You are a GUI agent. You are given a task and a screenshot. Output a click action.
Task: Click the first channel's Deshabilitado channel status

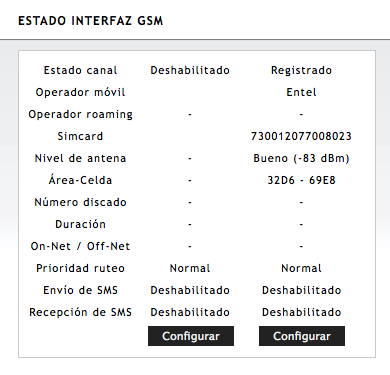(190, 70)
